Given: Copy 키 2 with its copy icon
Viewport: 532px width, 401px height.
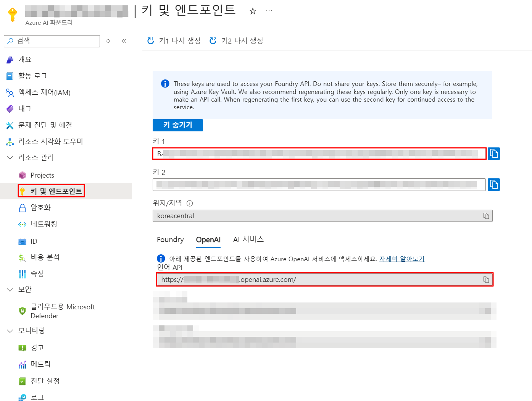Looking at the screenshot, I should tap(494, 184).
